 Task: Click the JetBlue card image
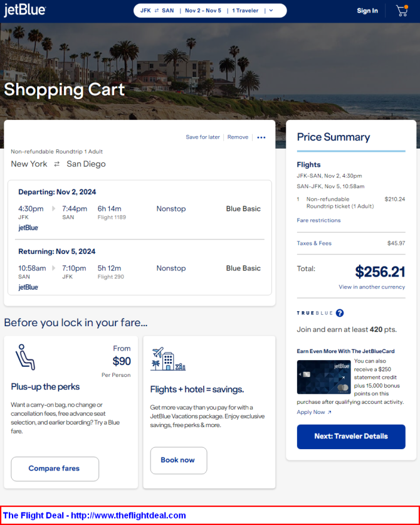pyautogui.click(x=323, y=377)
